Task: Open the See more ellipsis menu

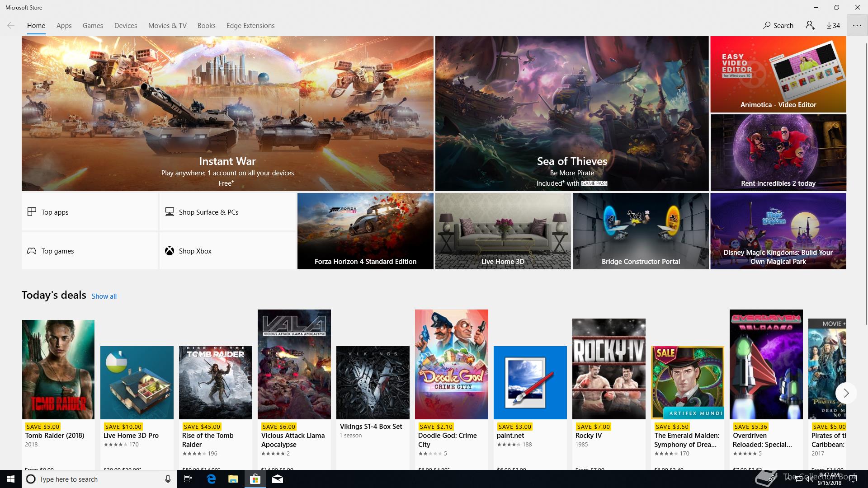Action: (857, 25)
